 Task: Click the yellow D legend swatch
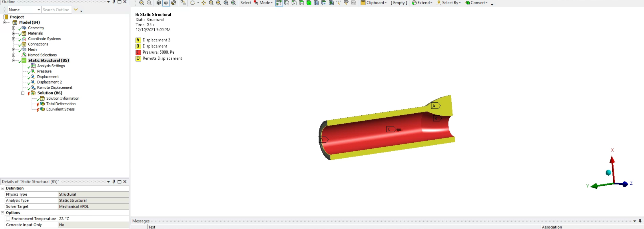(x=138, y=58)
